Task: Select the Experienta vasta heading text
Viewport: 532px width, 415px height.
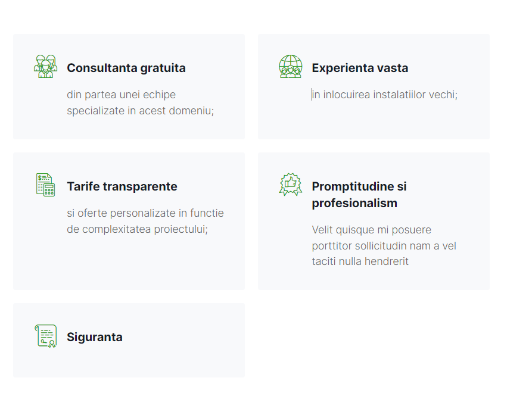Action: (360, 68)
